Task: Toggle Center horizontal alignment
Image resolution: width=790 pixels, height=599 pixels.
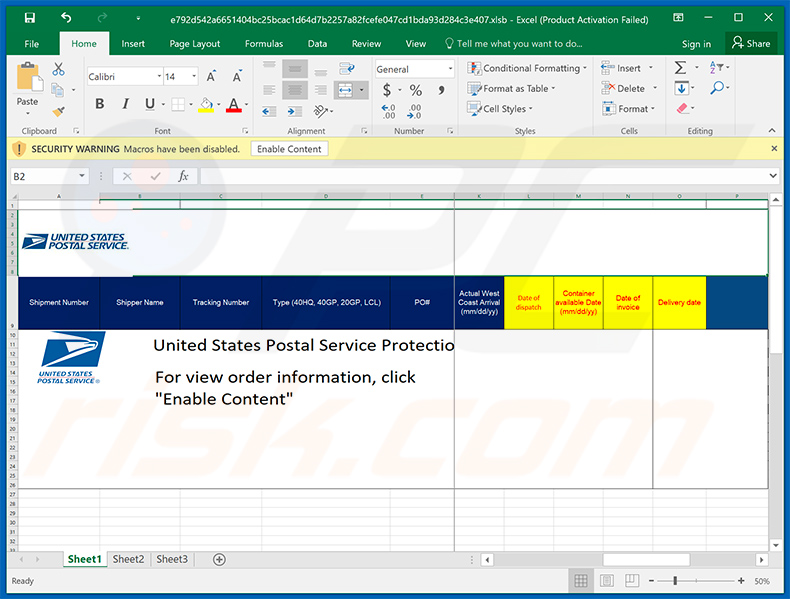Action: [295, 90]
